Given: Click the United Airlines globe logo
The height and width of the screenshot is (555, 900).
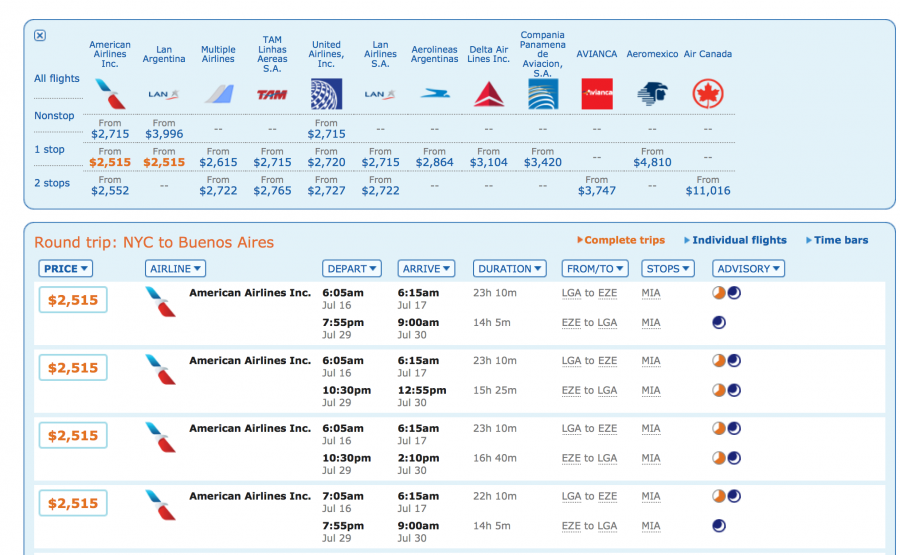Looking at the screenshot, I should coord(326,94).
